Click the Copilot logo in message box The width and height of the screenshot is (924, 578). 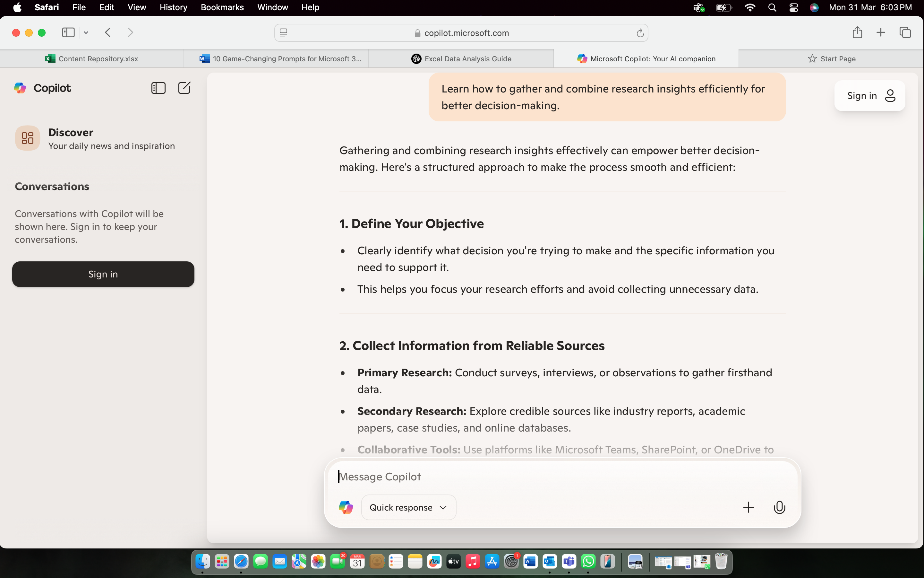346,507
